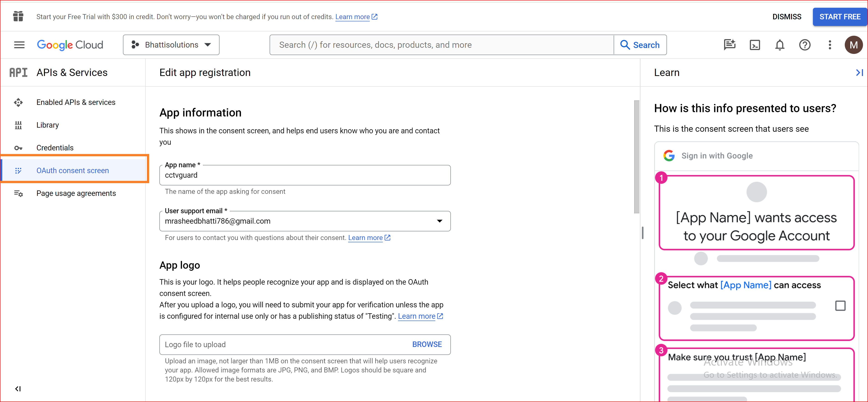Click 'How is this info presented to users?' heading

point(745,109)
